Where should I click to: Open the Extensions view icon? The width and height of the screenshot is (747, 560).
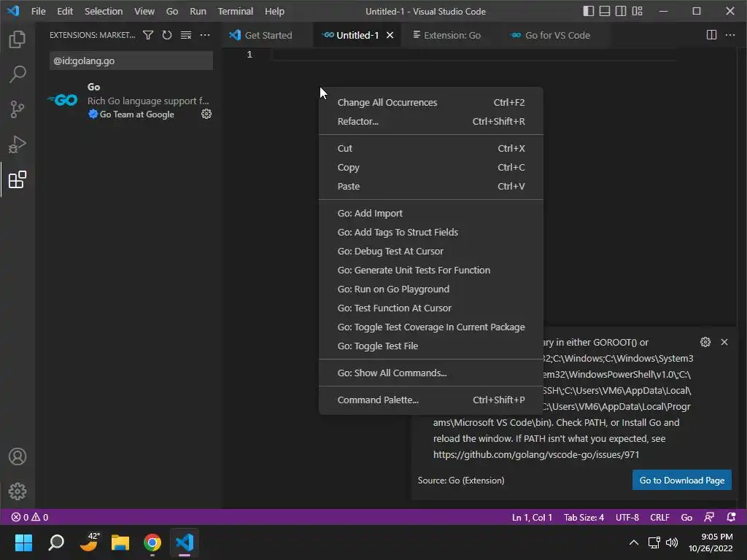(18, 179)
